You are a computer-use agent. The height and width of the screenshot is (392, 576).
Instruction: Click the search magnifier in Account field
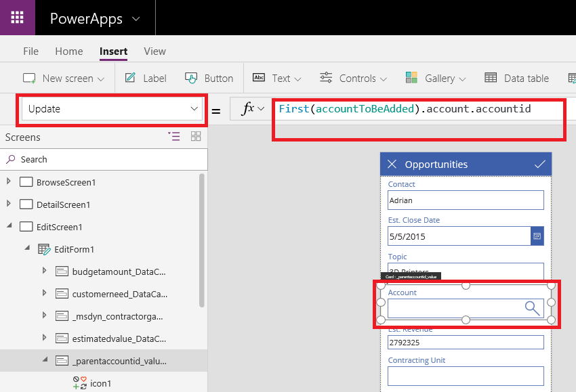(532, 308)
